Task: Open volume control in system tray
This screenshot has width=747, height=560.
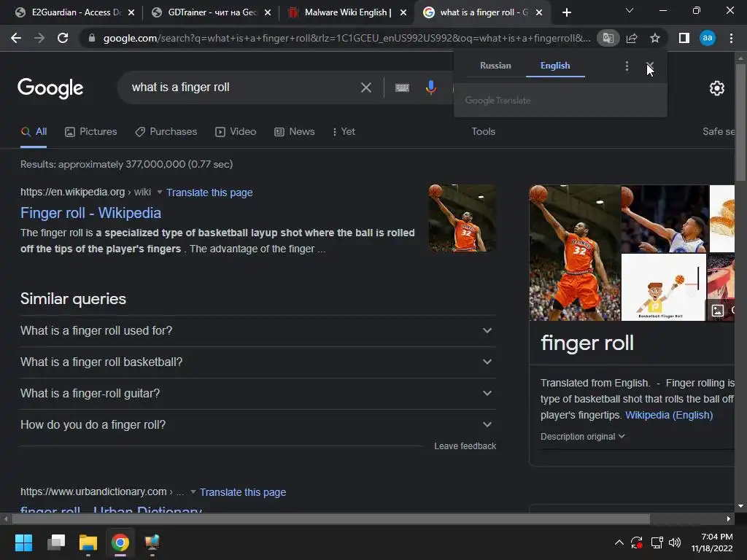Action: pyautogui.click(x=675, y=542)
